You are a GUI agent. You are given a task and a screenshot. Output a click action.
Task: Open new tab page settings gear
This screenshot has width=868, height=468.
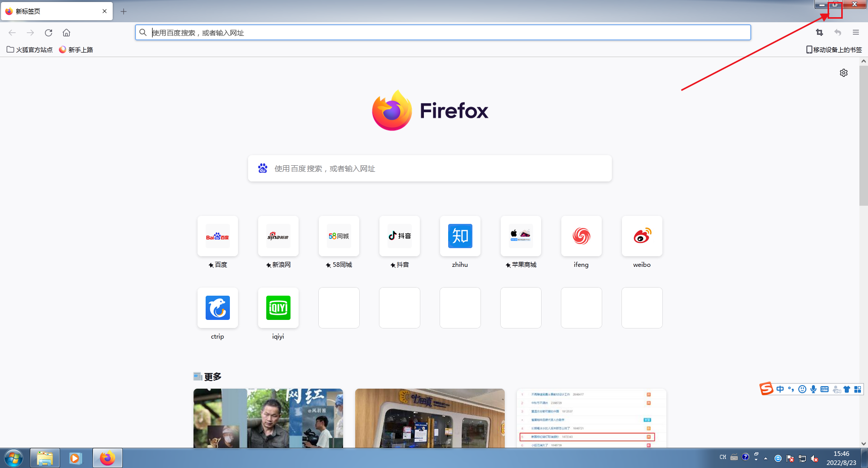point(844,73)
